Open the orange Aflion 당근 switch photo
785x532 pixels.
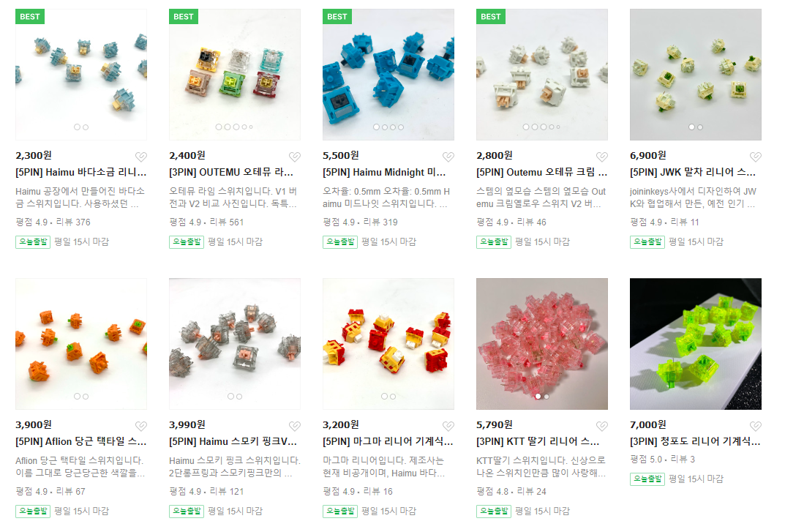coord(81,344)
